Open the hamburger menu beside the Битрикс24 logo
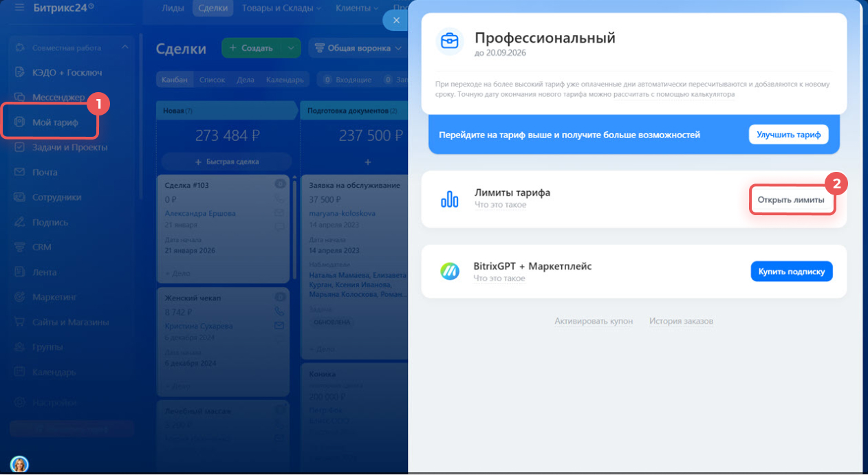Viewport: 868px width, 475px height. [19, 8]
